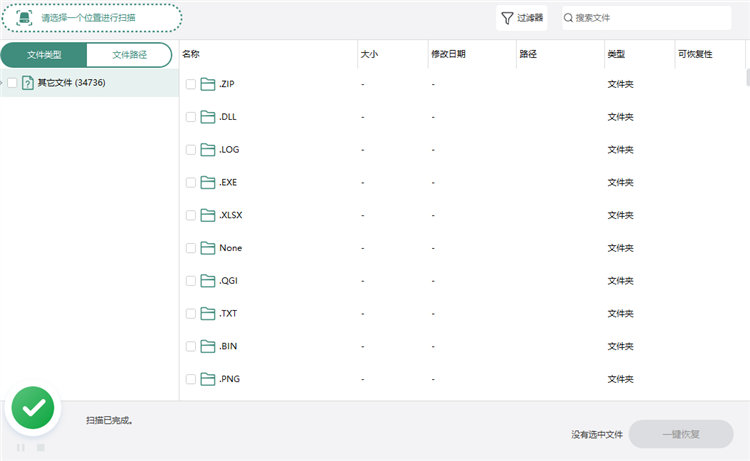This screenshot has height=461, width=750.
Task: Select the .PNG row checkbox
Action: (190, 379)
